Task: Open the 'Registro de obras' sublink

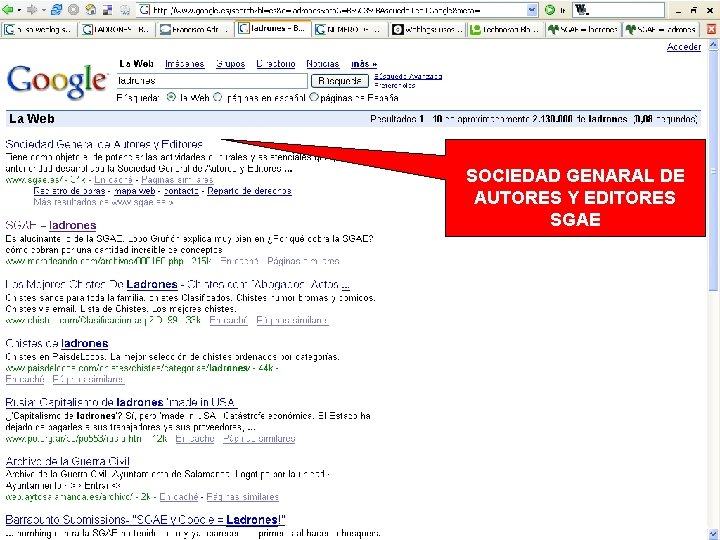Action: point(69,191)
